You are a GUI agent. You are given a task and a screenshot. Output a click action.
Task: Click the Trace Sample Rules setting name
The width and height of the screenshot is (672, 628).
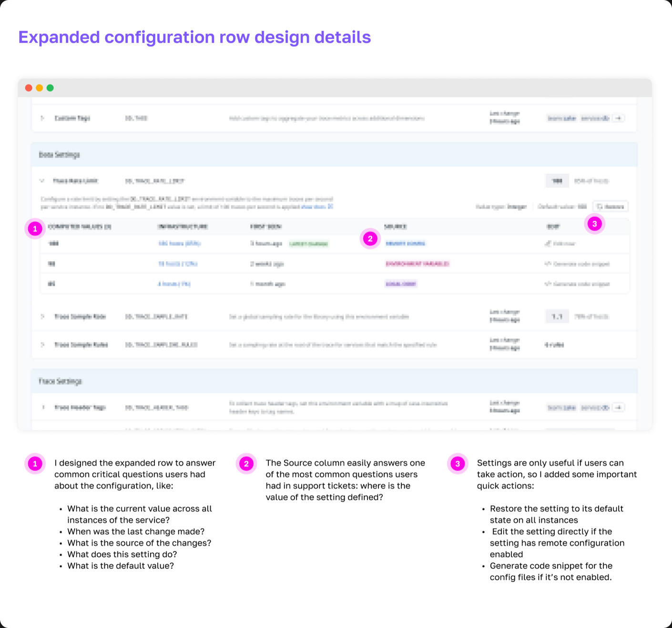pyautogui.click(x=81, y=344)
